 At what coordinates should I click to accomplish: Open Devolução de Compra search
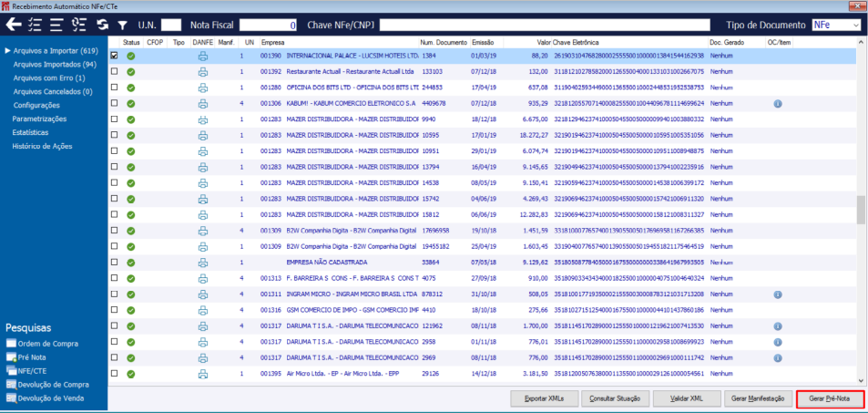[x=47, y=384]
